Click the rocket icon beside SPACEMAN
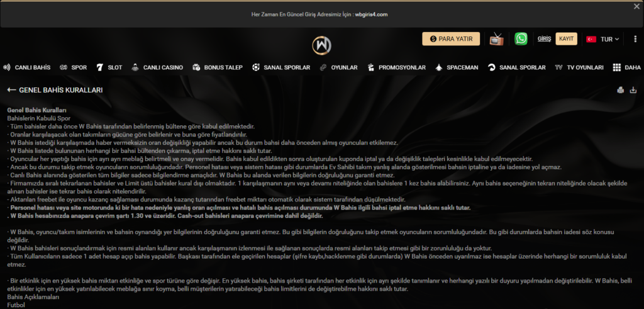 click(x=438, y=67)
